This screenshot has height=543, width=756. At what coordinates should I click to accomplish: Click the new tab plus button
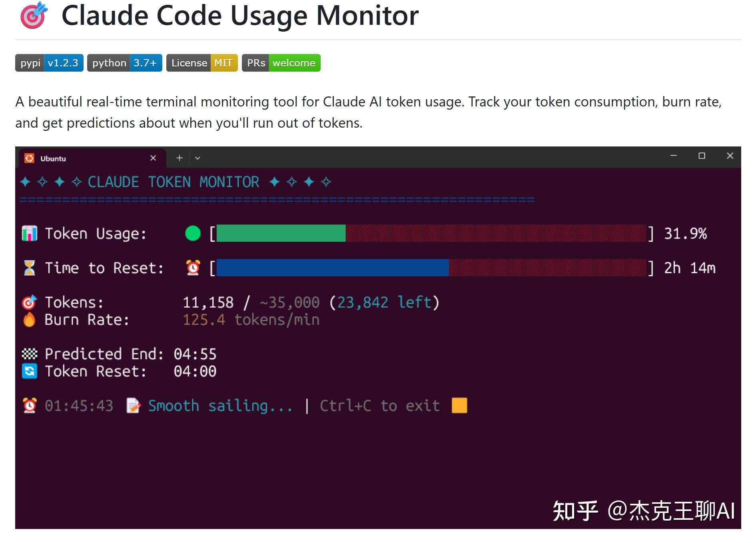point(179,158)
